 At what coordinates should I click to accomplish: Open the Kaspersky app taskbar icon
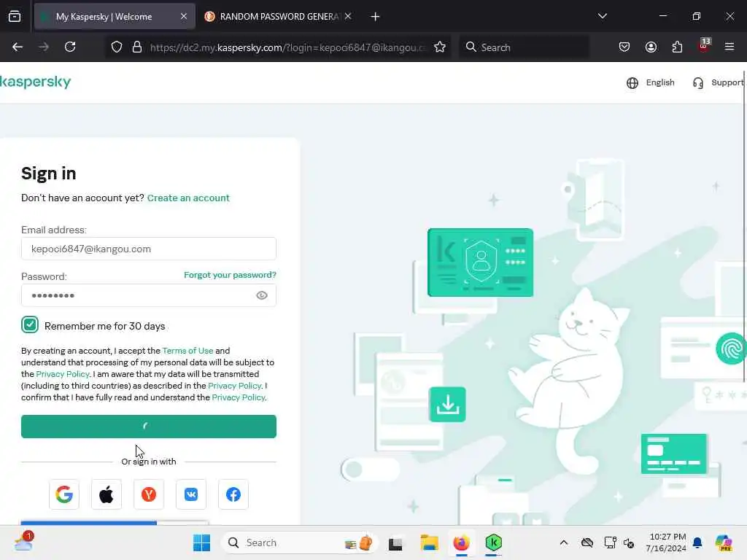[494, 542]
